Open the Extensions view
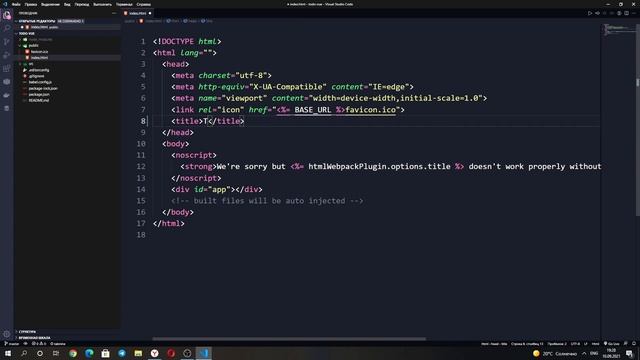640x360 pixels. (7, 69)
